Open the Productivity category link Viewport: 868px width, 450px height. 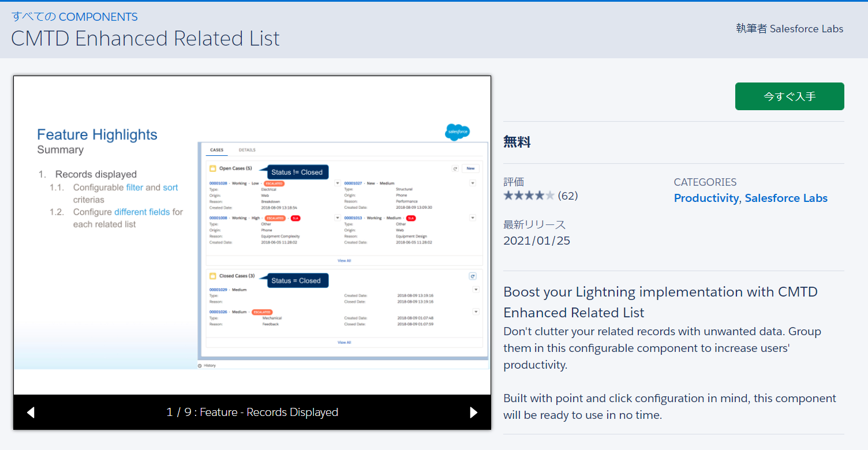click(706, 198)
